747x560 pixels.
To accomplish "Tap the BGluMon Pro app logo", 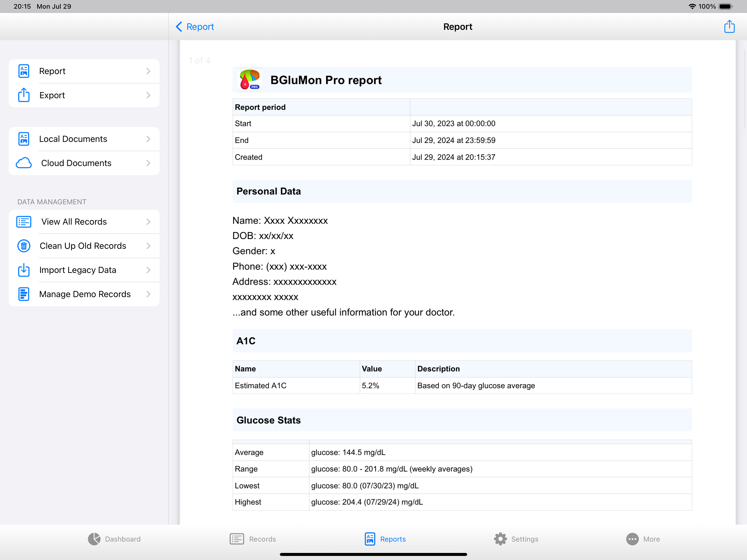I will (249, 80).
